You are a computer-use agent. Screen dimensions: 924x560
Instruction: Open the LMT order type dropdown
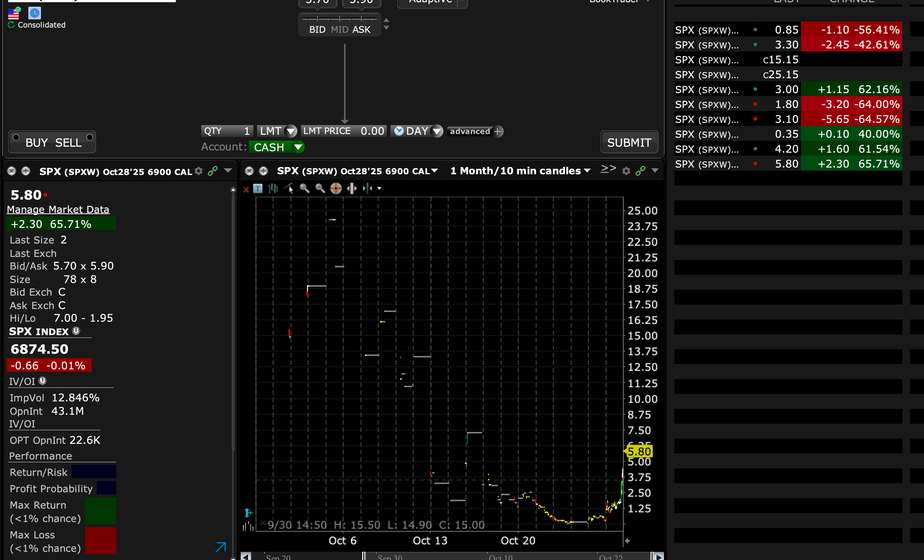290,131
